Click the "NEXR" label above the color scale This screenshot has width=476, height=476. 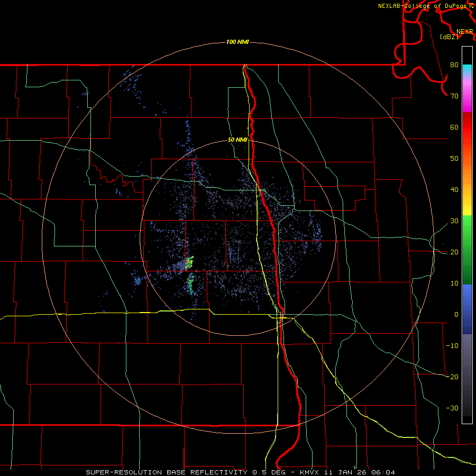pos(464,32)
